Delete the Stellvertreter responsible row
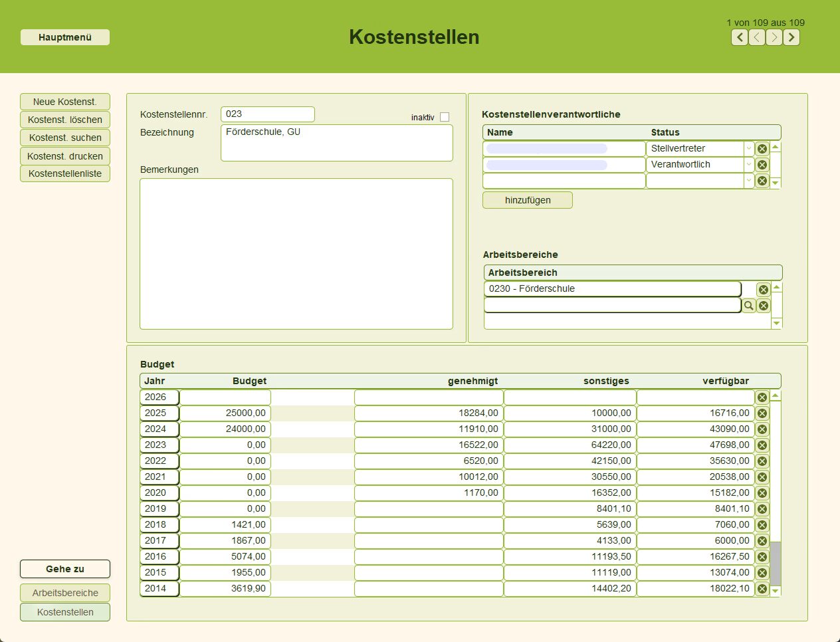 (762, 149)
